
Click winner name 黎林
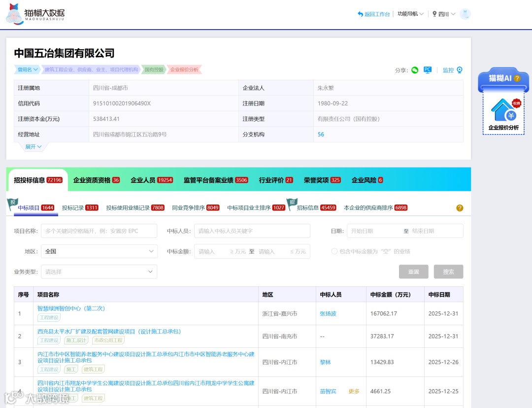click(325, 362)
